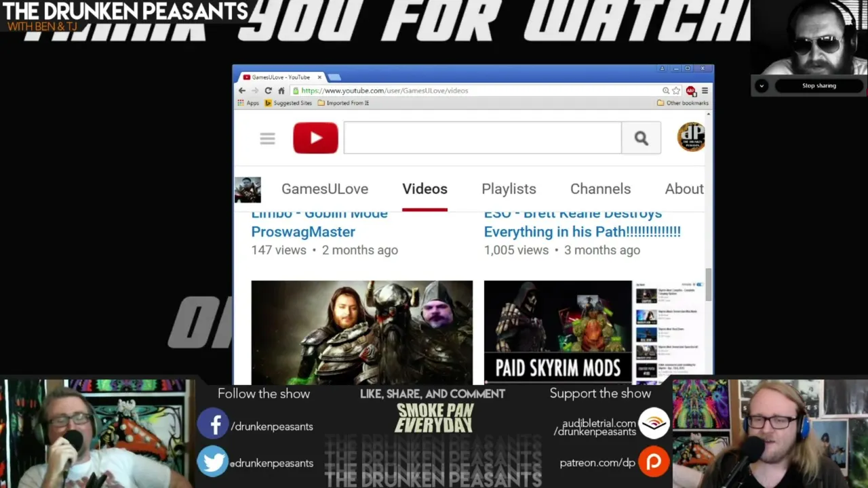Click the green padlock security icon
Viewport: 868px width, 488px height.
pyautogui.click(x=296, y=91)
